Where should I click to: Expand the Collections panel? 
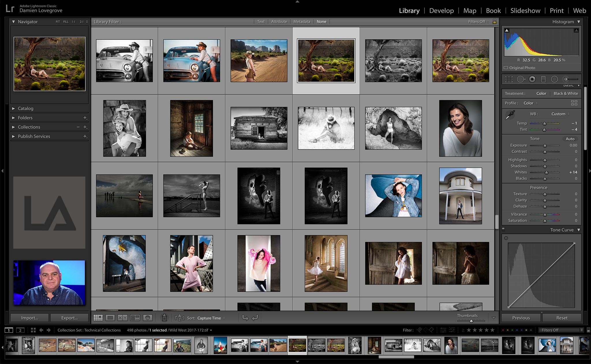[14, 127]
